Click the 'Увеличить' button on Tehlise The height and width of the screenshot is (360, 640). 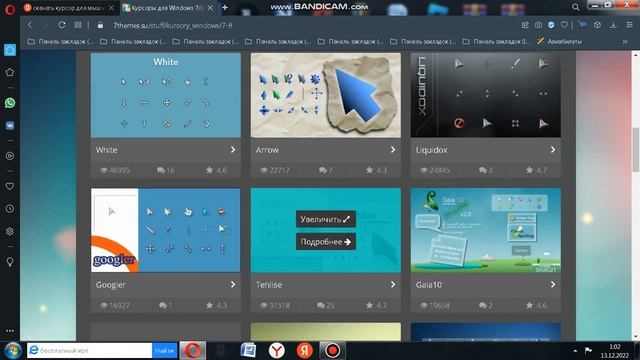point(326,219)
